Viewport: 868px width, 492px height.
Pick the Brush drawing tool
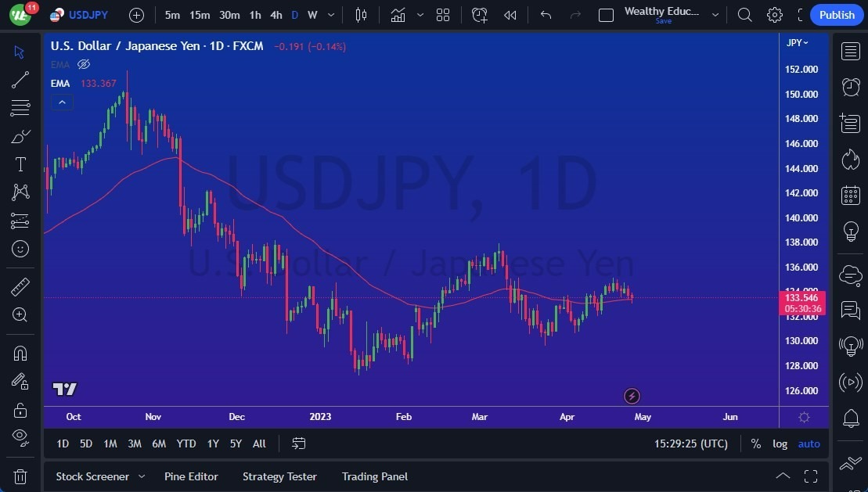tap(20, 135)
